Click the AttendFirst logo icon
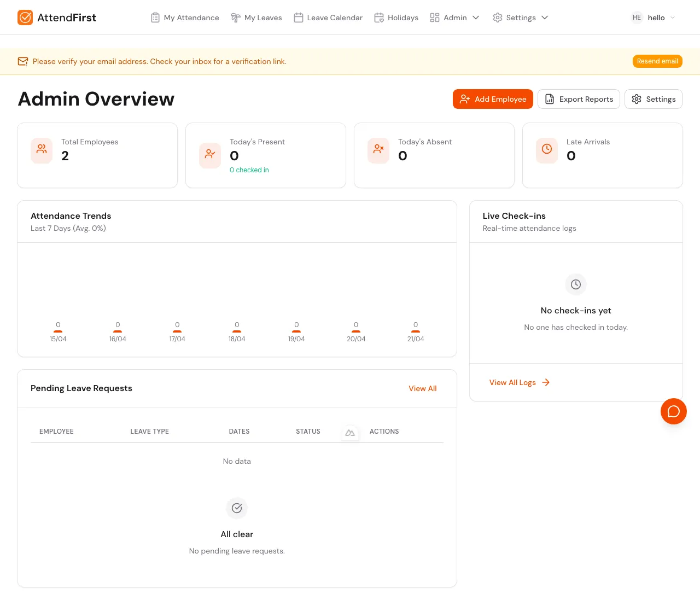Viewport: 700px width, 600px height. tap(25, 18)
